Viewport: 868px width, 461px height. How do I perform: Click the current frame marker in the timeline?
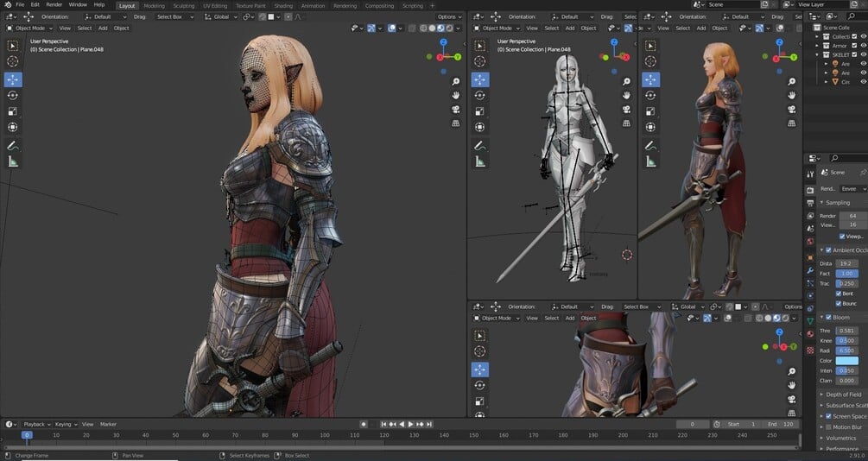pos(26,435)
